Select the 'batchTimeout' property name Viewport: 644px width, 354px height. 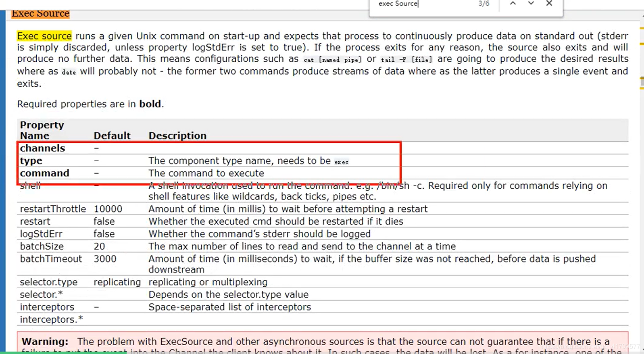pyautogui.click(x=51, y=259)
